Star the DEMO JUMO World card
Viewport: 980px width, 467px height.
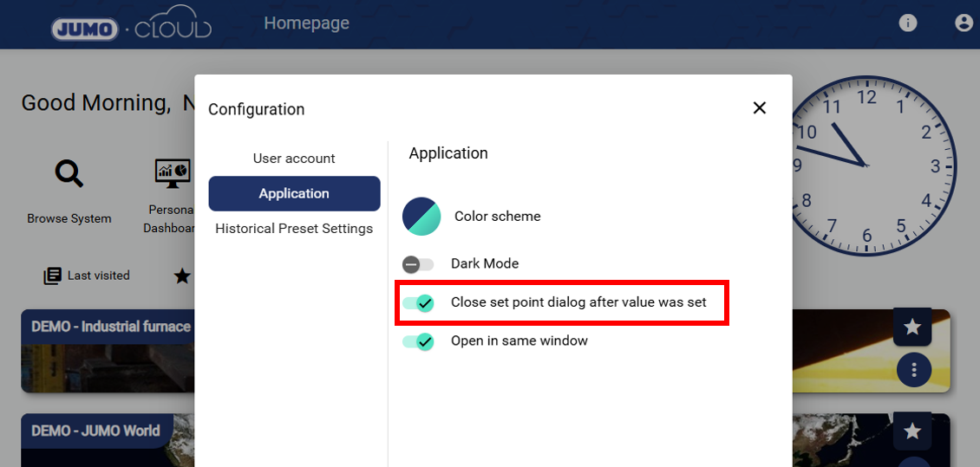coord(912,431)
